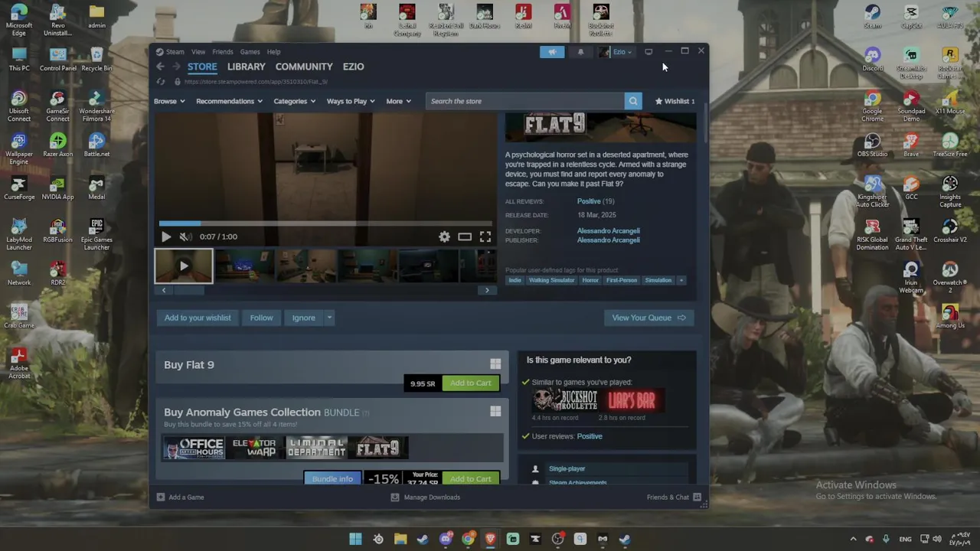Open the Help menu
The width and height of the screenshot is (980, 551).
(x=273, y=52)
